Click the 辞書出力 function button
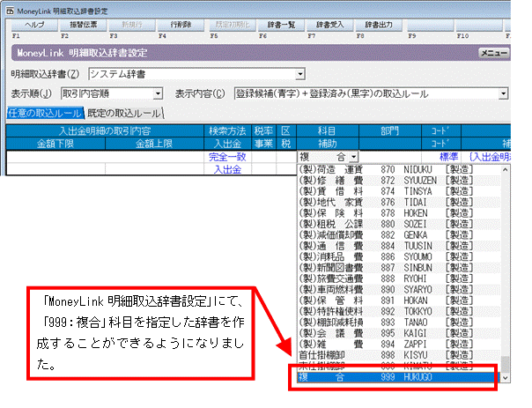Viewport: 532px width, 408px height. coord(379,25)
